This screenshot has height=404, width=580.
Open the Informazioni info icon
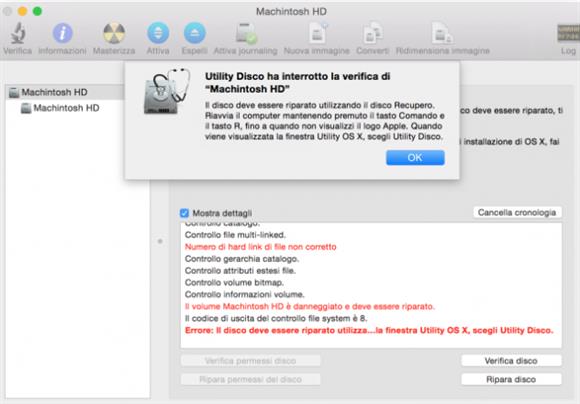coord(62,33)
